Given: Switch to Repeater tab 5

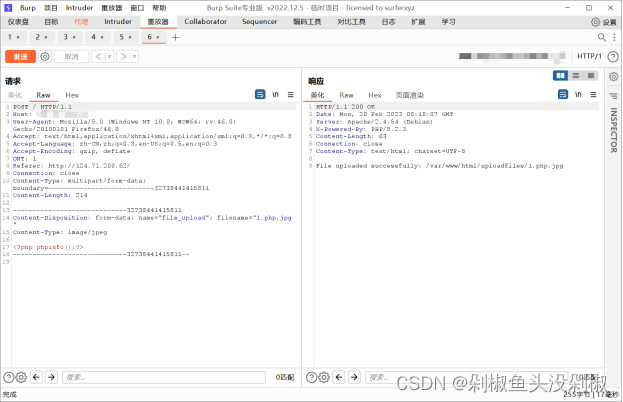Looking at the screenshot, I should pyautogui.click(x=122, y=37).
